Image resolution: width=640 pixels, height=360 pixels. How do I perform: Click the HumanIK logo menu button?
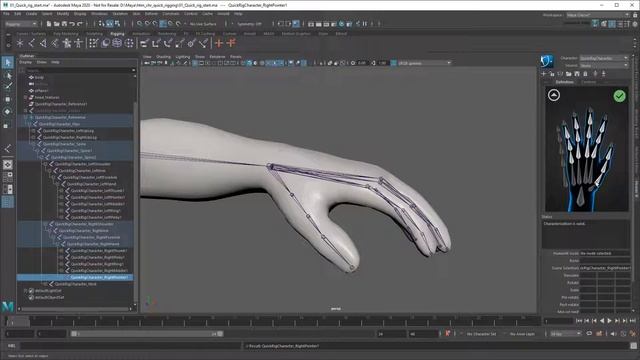click(x=547, y=61)
